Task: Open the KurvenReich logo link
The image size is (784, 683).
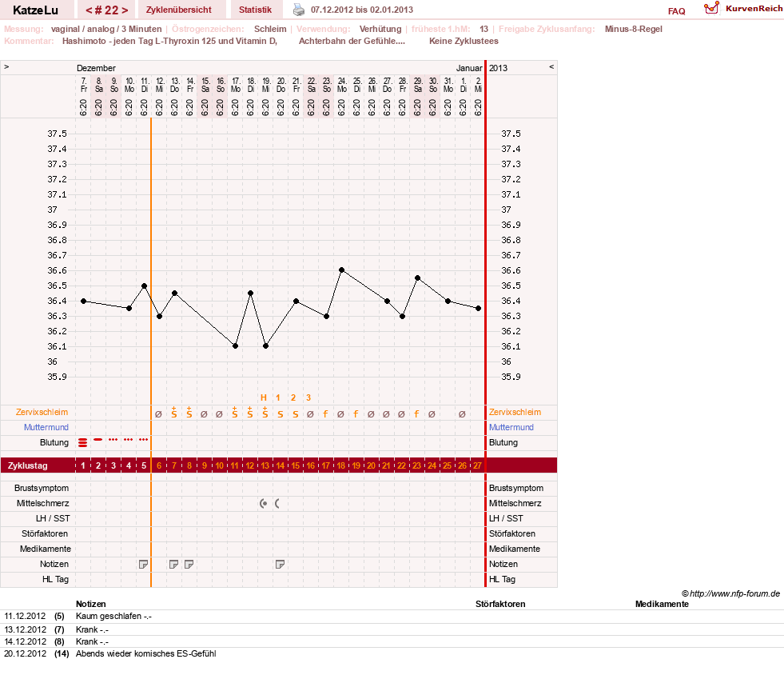Action: [x=743, y=9]
